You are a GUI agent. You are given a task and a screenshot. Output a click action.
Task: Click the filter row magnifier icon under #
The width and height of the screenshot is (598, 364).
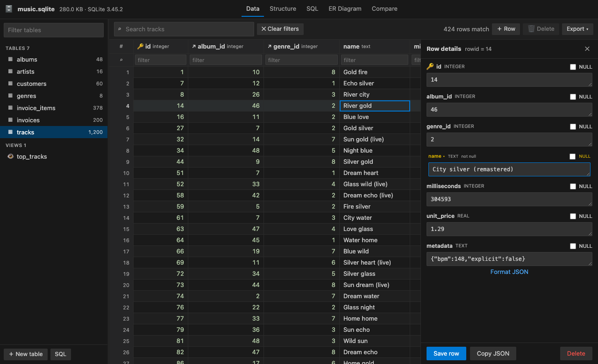pos(121,60)
